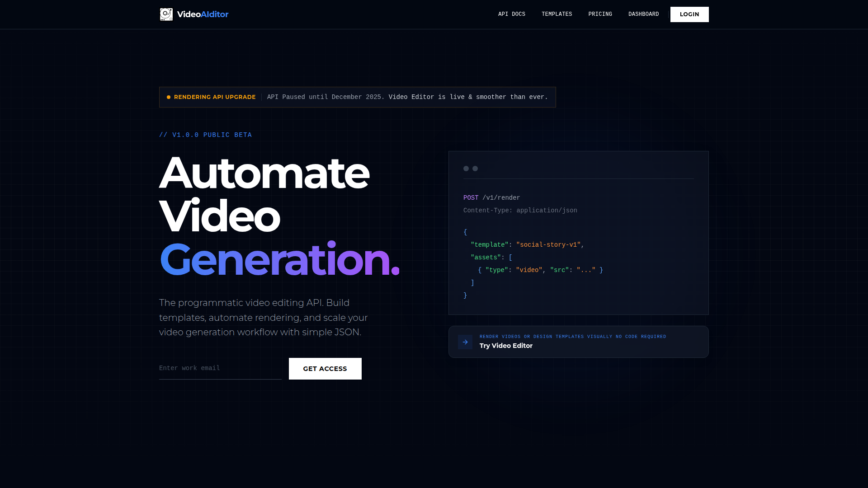Click the blue arrow icon beside Try Video Editor
868x488 pixels.
pos(465,342)
